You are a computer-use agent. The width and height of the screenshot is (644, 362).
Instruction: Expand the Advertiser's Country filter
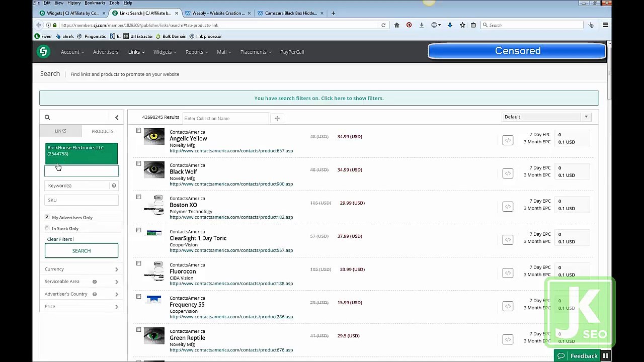click(x=82, y=294)
